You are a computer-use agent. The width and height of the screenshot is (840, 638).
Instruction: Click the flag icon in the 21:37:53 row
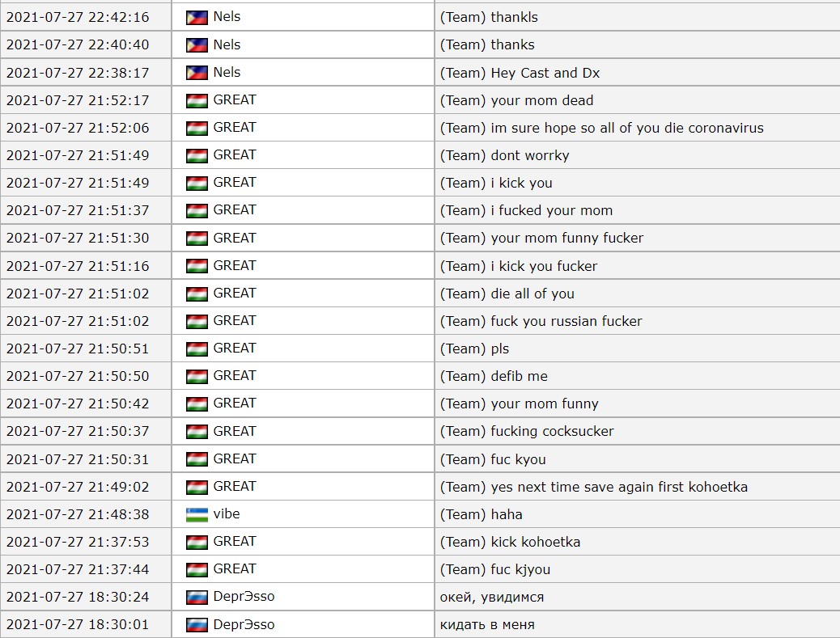click(197, 543)
